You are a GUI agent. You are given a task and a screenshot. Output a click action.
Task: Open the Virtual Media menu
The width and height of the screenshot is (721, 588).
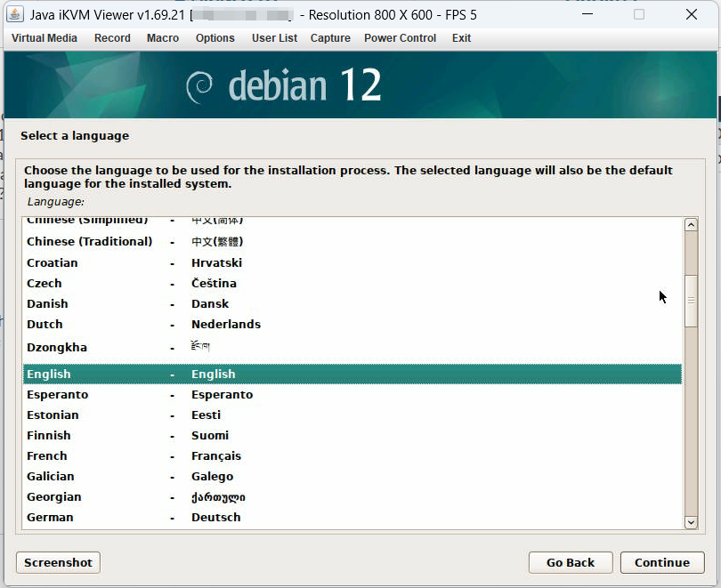click(45, 38)
